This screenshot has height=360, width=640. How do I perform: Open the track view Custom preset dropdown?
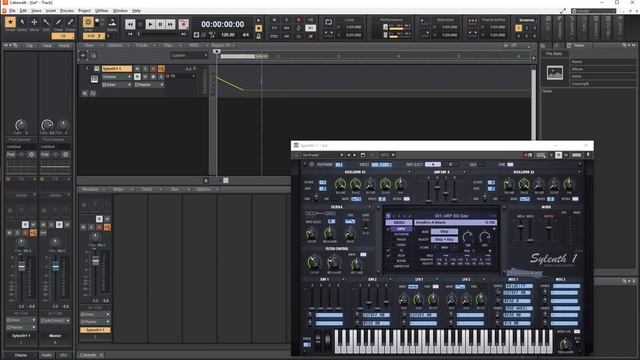tap(189, 56)
